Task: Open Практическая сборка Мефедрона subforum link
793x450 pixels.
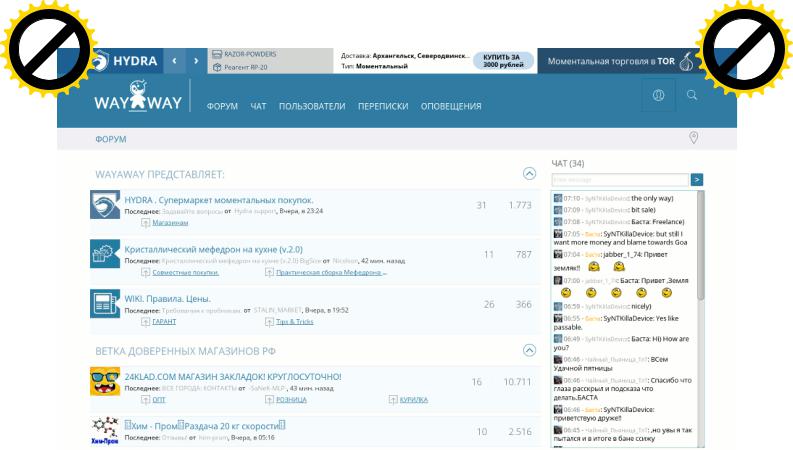Action: (331, 272)
